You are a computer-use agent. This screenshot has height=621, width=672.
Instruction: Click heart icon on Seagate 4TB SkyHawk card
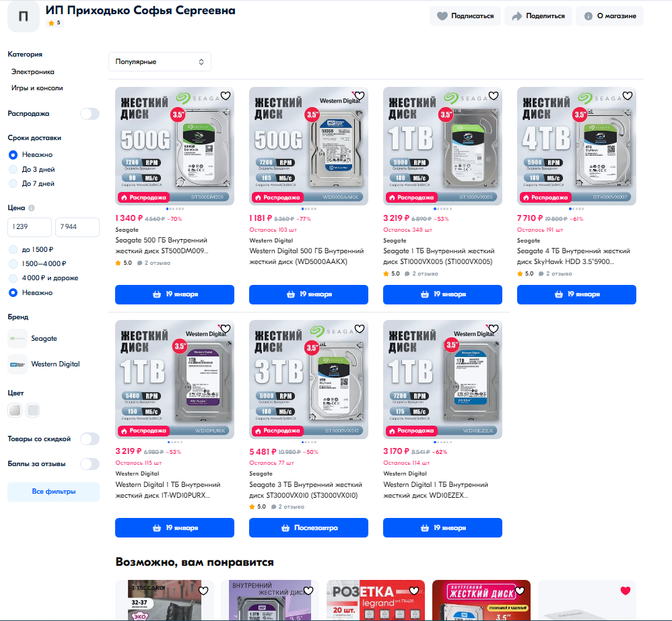(628, 96)
